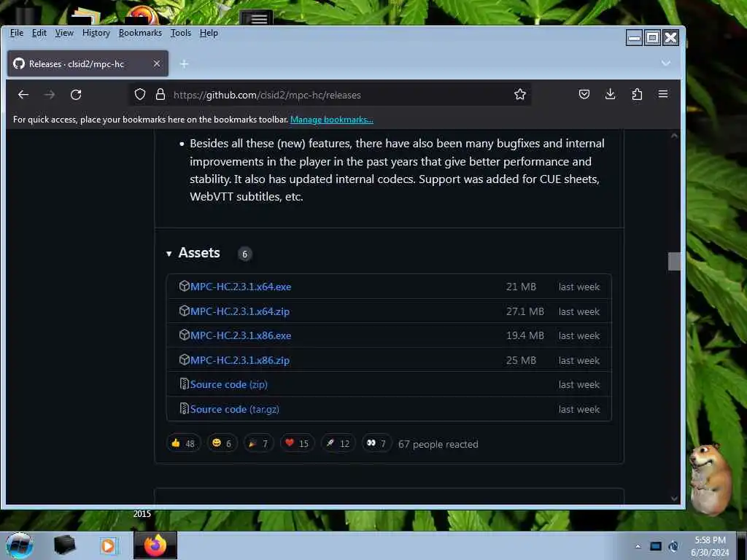The image size is (747, 560).
Task: Open the media player taskbar icon
Action: pos(108,545)
